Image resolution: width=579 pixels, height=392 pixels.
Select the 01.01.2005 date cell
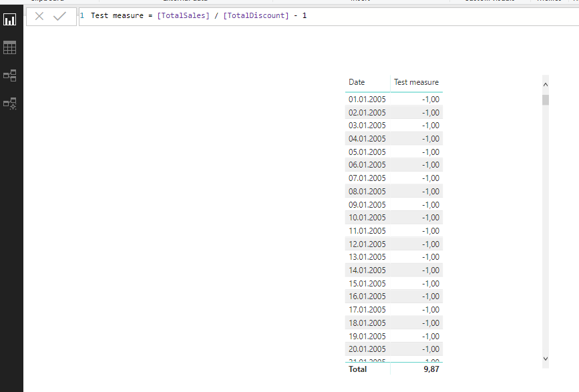tap(367, 100)
